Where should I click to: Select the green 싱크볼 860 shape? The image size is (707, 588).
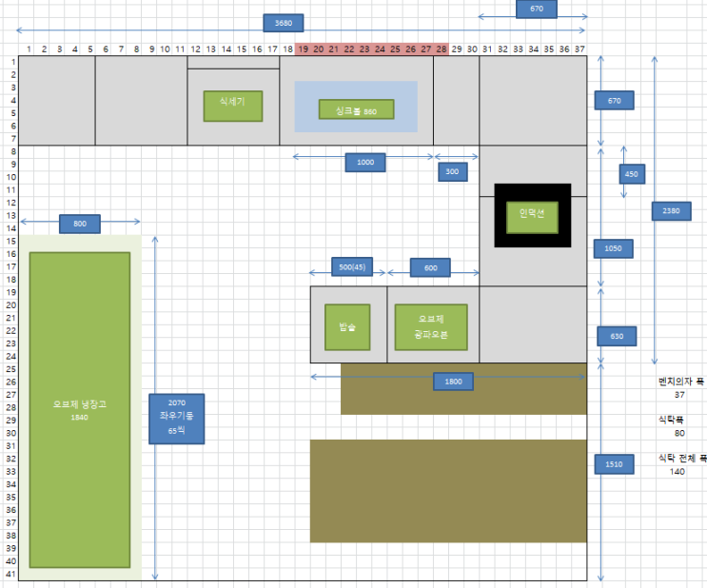coord(356,109)
